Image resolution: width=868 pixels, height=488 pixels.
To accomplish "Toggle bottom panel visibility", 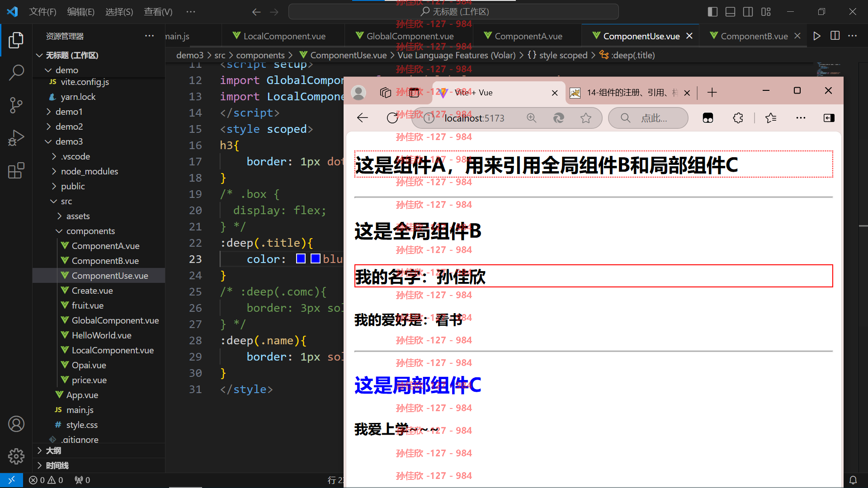I will click(x=730, y=12).
